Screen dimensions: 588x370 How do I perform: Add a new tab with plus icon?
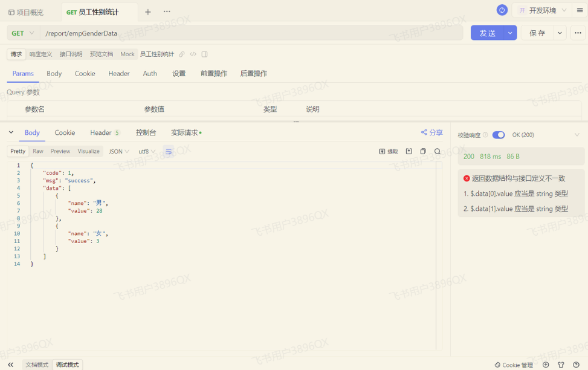pyautogui.click(x=147, y=12)
